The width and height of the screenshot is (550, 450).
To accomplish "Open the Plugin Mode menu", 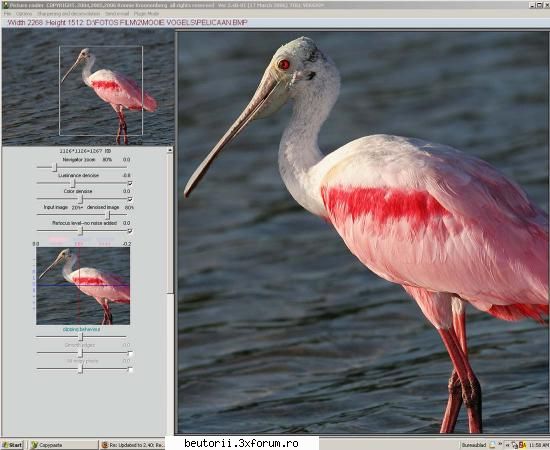I will coord(146,14).
